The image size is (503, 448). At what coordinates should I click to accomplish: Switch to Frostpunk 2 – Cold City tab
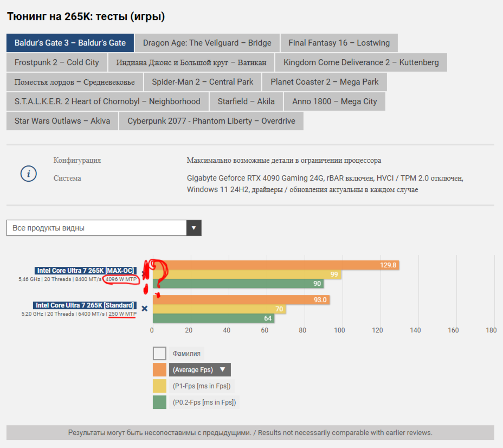57,62
